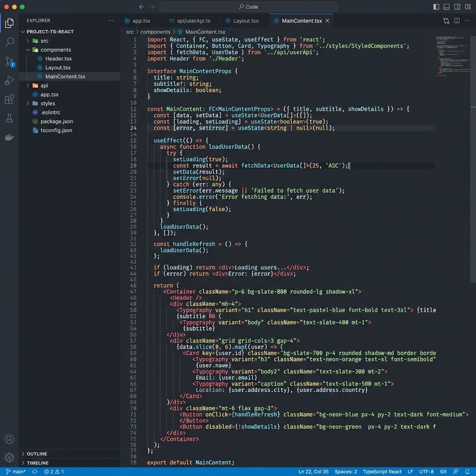Image resolution: width=476 pixels, height=476 pixels.
Task: Open the Docker whale view
Action: coord(9,137)
